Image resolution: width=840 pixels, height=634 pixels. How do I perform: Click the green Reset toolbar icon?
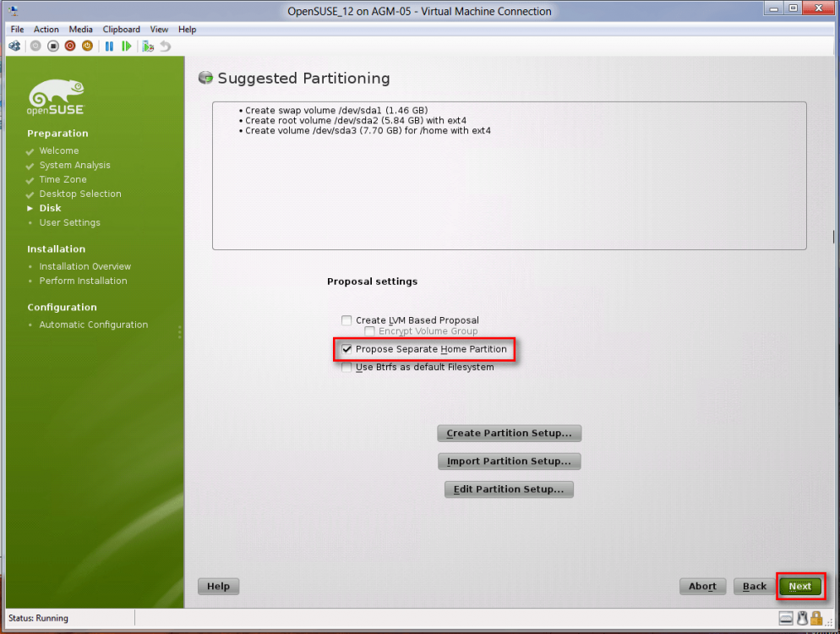[x=127, y=46]
